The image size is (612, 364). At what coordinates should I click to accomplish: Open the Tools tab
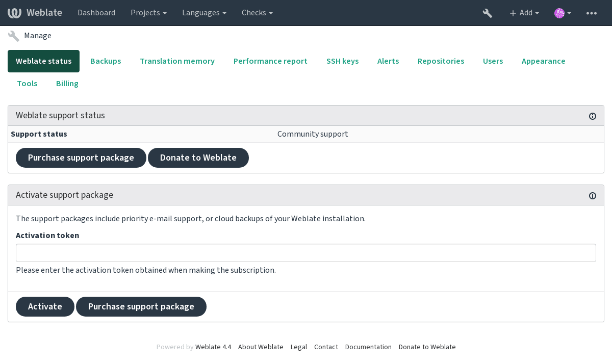coord(27,84)
